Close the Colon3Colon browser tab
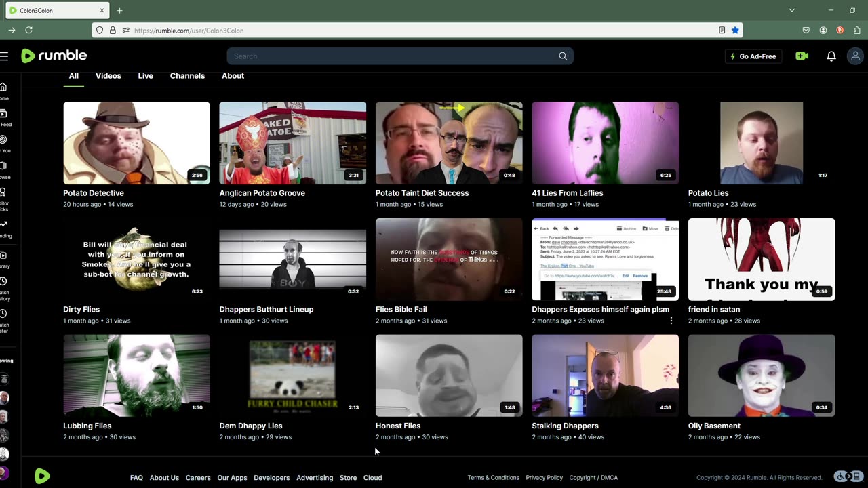Screen dimensions: 868x488 (102, 10)
